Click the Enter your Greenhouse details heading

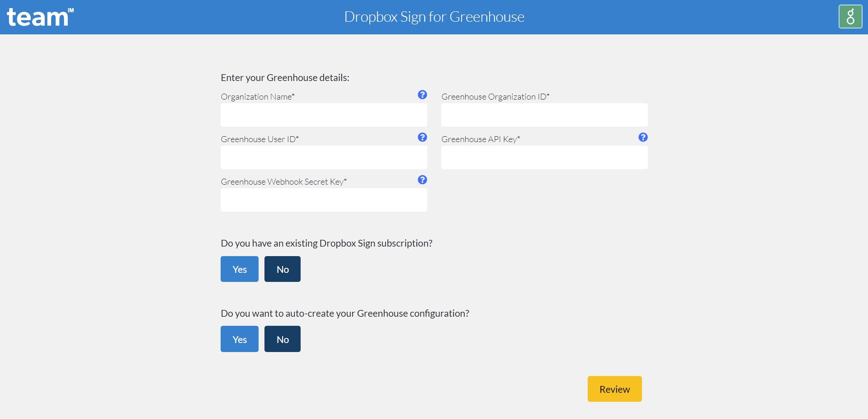click(285, 77)
